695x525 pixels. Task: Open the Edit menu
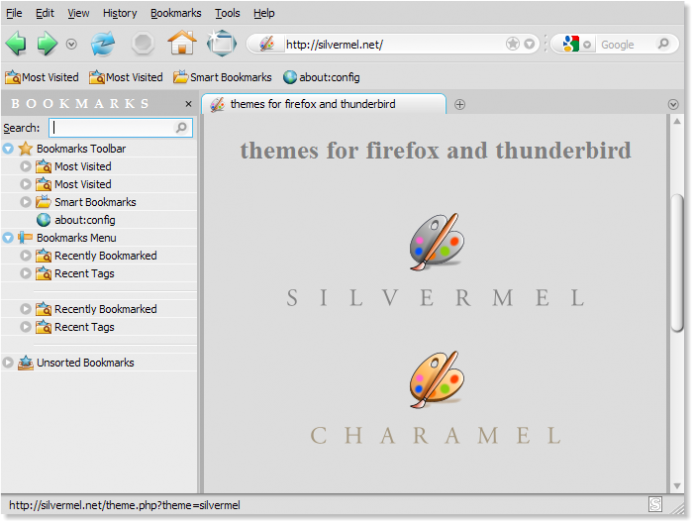pos(45,13)
